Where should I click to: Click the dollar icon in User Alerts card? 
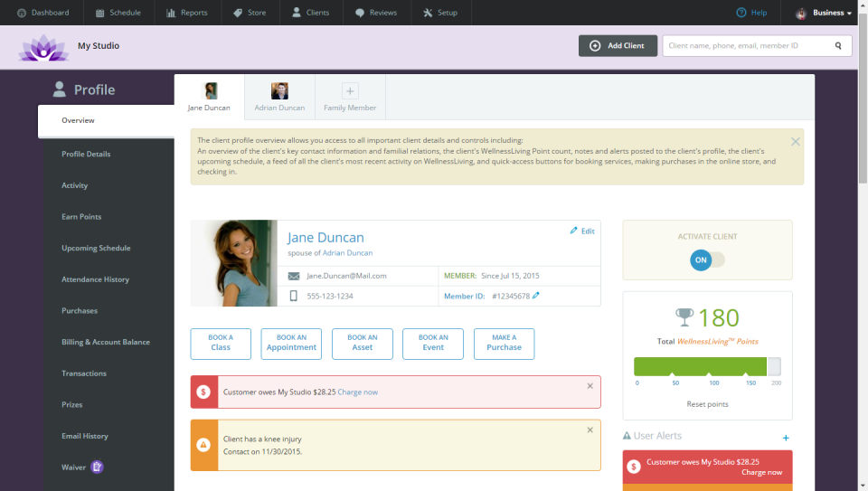(x=634, y=467)
